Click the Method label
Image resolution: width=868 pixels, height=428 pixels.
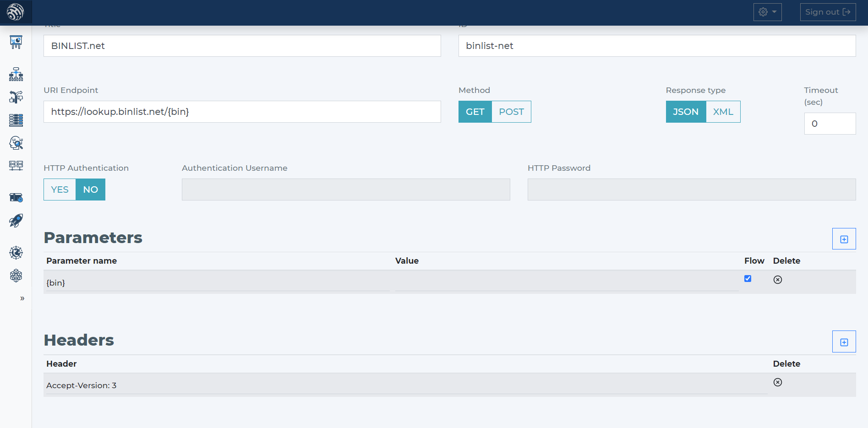tap(474, 90)
